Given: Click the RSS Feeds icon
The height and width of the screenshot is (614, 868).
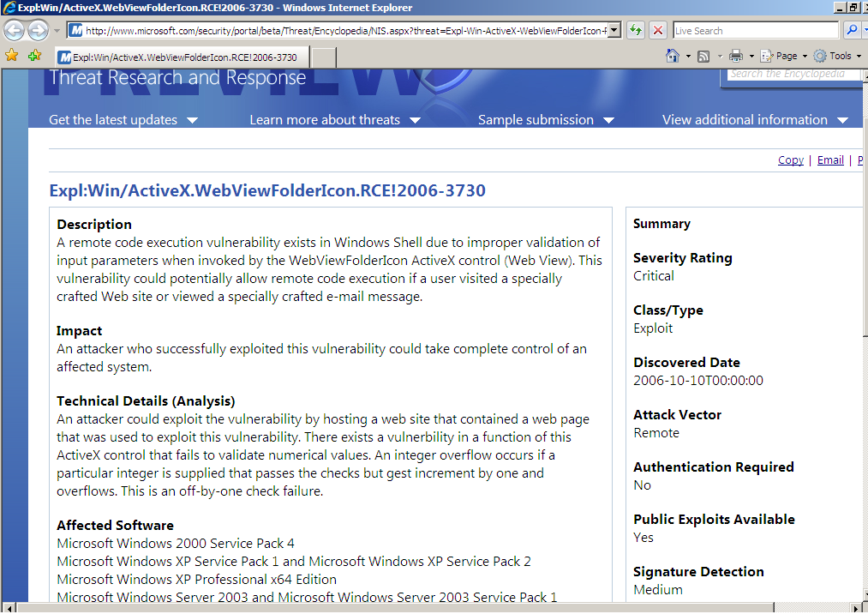Looking at the screenshot, I should (x=703, y=56).
